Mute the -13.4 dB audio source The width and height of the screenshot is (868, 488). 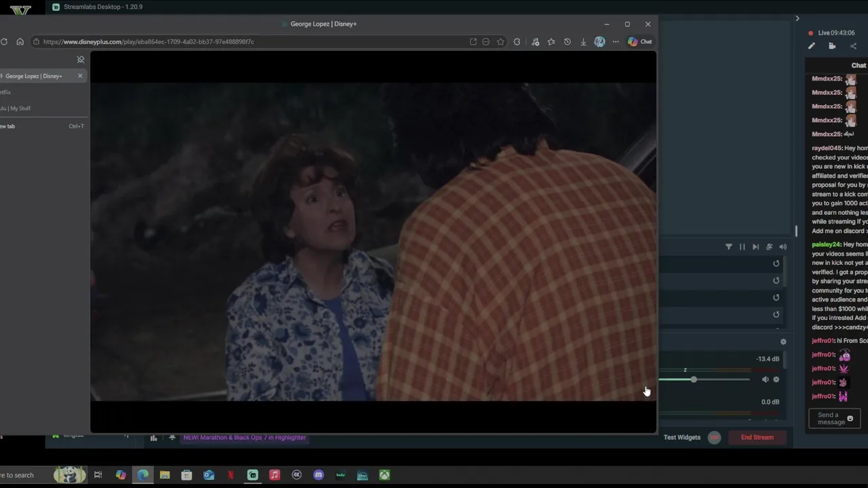click(x=765, y=380)
